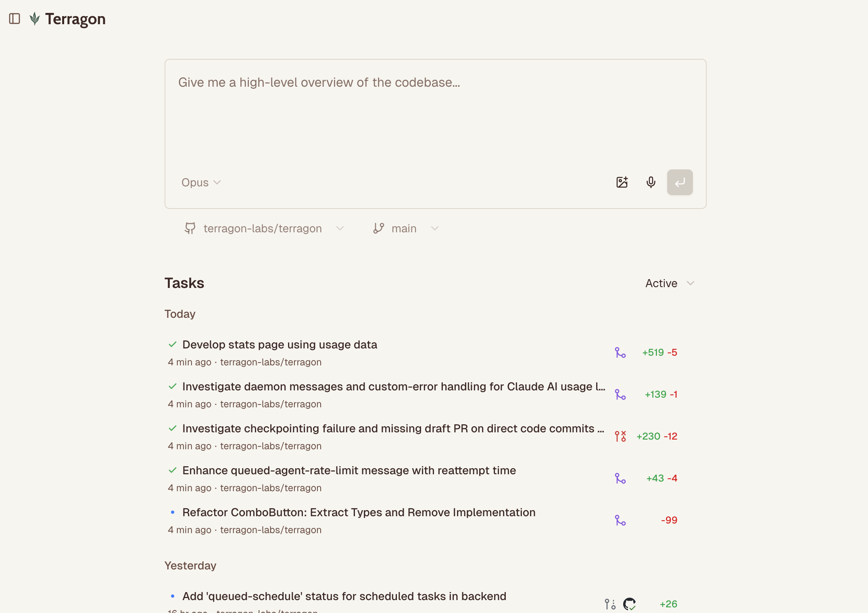Open the task titled Develop stats page using usage data

[x=280, y=344]
